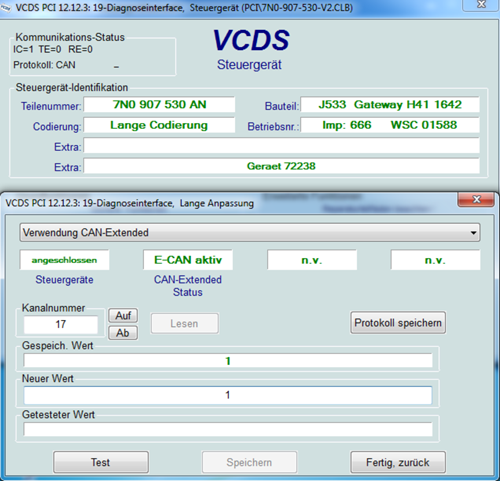
Task: Click the empty first Extra field
Action: [281, 146]
